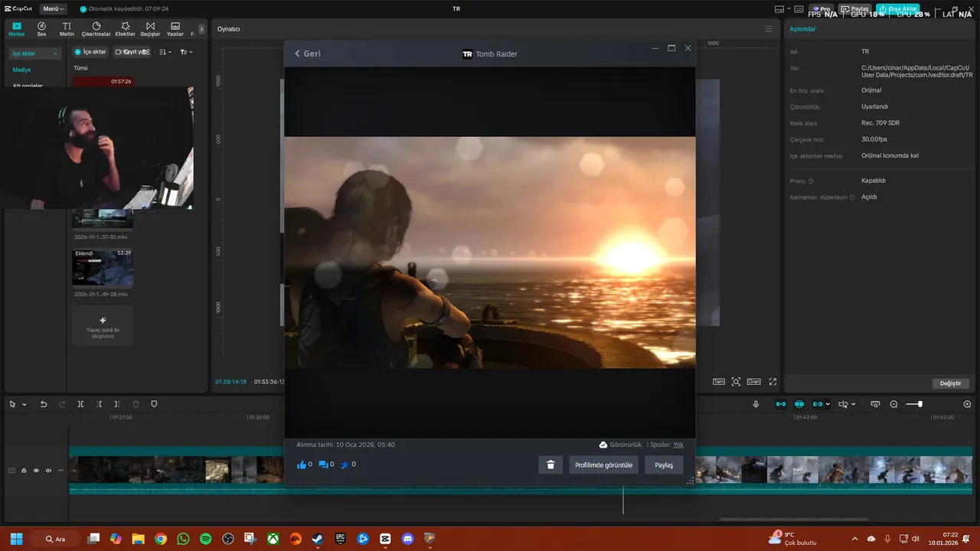Open the linkage options dropdown arrow
The width and height of the screenshot is (980, 551).
[828, 404]
